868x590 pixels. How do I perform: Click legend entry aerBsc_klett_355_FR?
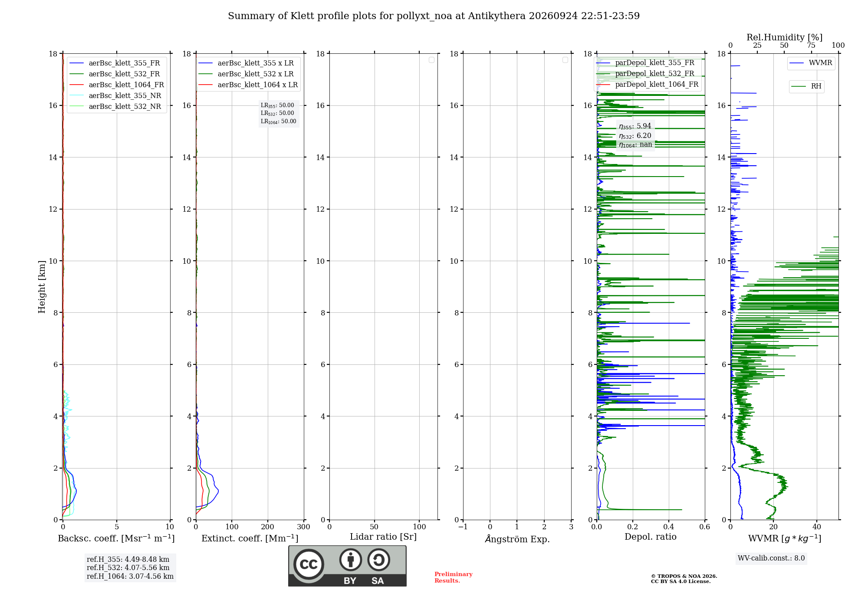coord(116,63)
